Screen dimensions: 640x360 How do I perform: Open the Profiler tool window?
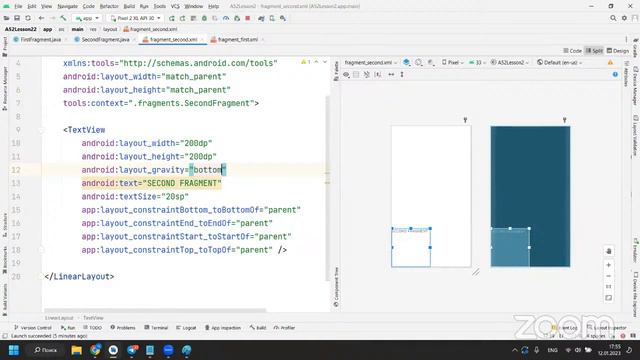coord(284,328)
